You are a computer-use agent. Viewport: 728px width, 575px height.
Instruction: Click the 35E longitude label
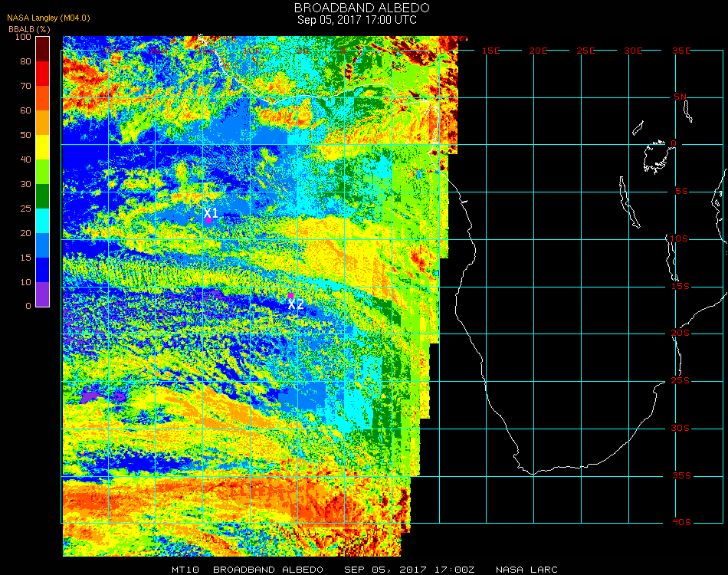coord(681,51)
